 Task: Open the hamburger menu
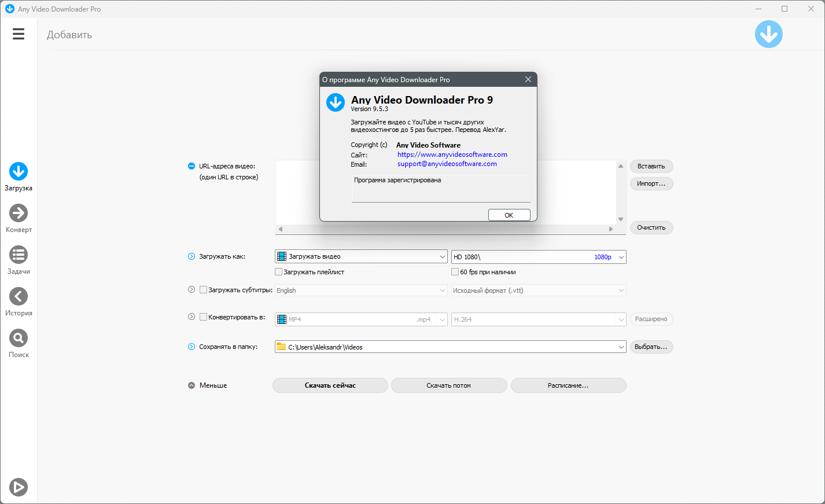click(19, 34)
